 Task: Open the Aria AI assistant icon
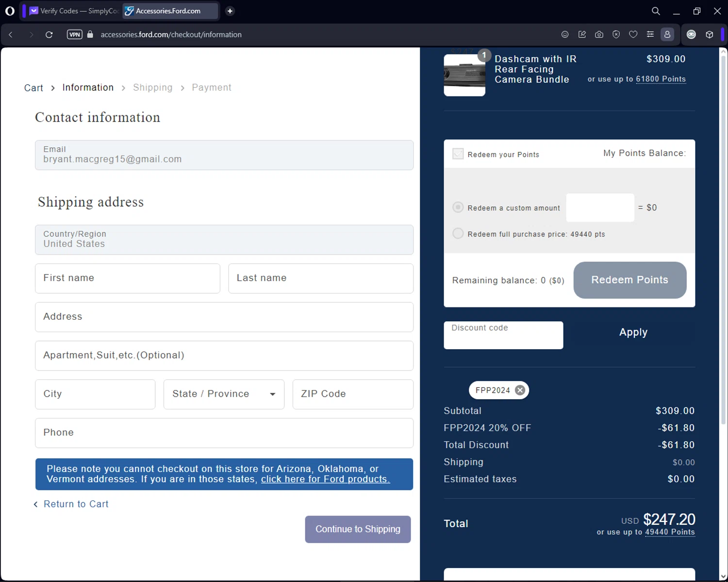point(691,34)
